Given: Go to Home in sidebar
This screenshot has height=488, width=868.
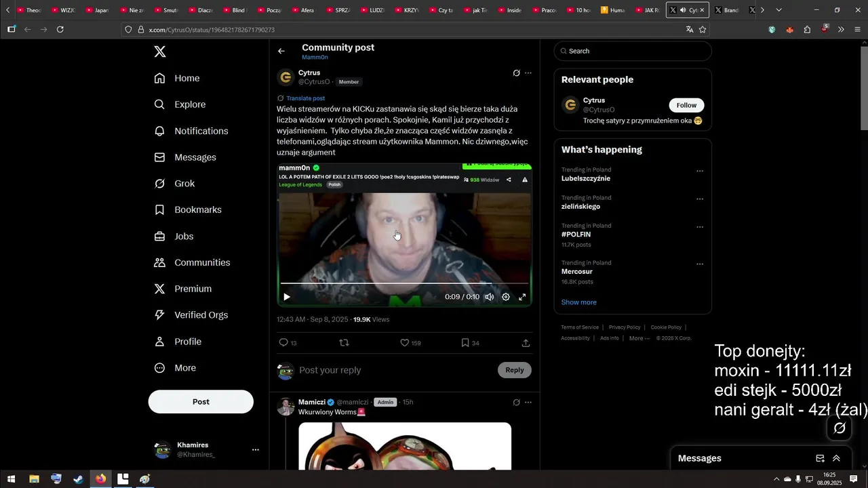Looking at the screenshot, I should pos(177,78).
